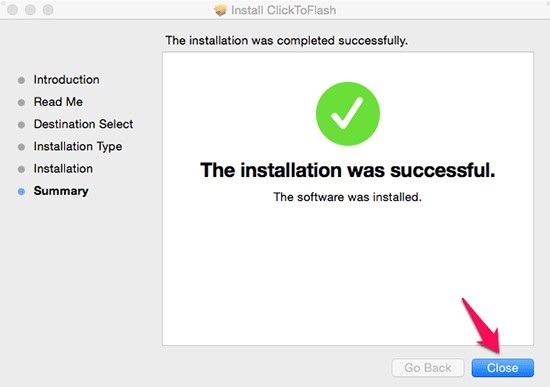This screenshot has height=387, width=550.
Task: Select the Destination Select step label
Action: [x=83, y=124]
